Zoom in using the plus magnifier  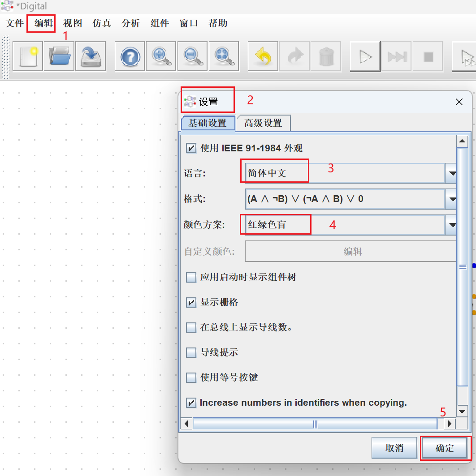pyautogui.click(x=161, y=56)
